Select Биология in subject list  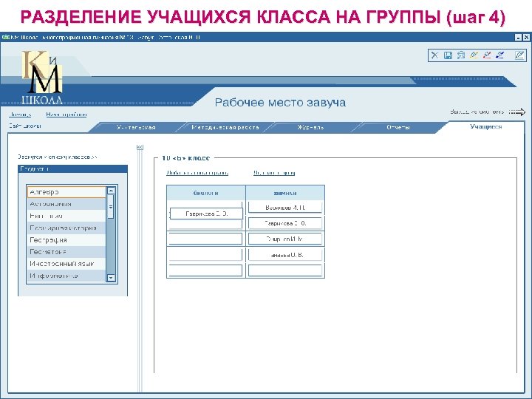coord(66,216)
